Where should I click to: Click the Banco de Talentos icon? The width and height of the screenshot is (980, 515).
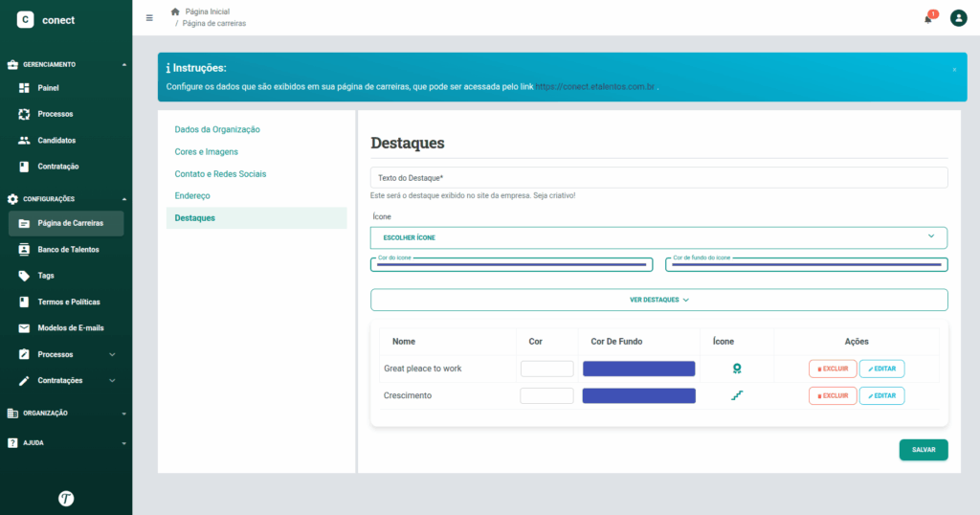(24, 250)
